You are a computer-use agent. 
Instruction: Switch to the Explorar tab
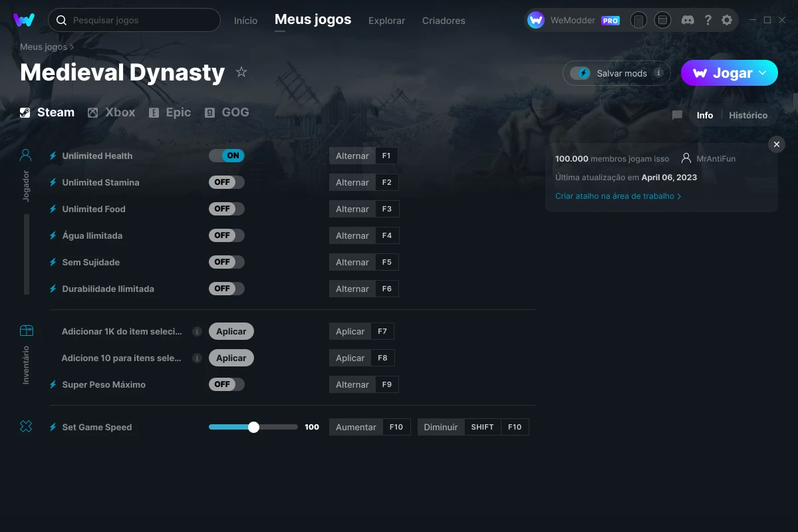click(386, 21)
